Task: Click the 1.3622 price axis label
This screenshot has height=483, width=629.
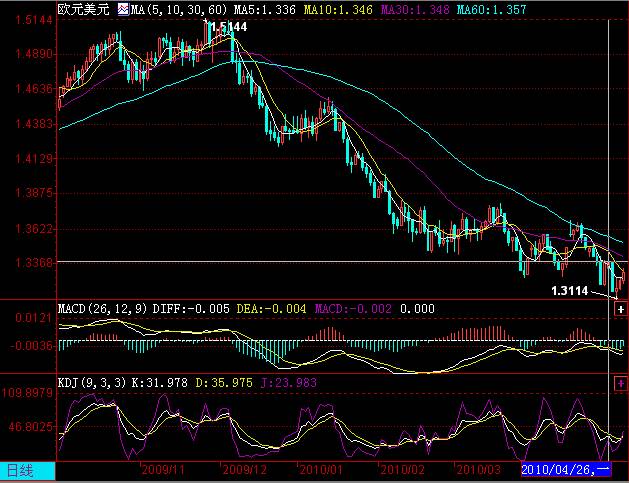Action: click(x=34, y=229)
